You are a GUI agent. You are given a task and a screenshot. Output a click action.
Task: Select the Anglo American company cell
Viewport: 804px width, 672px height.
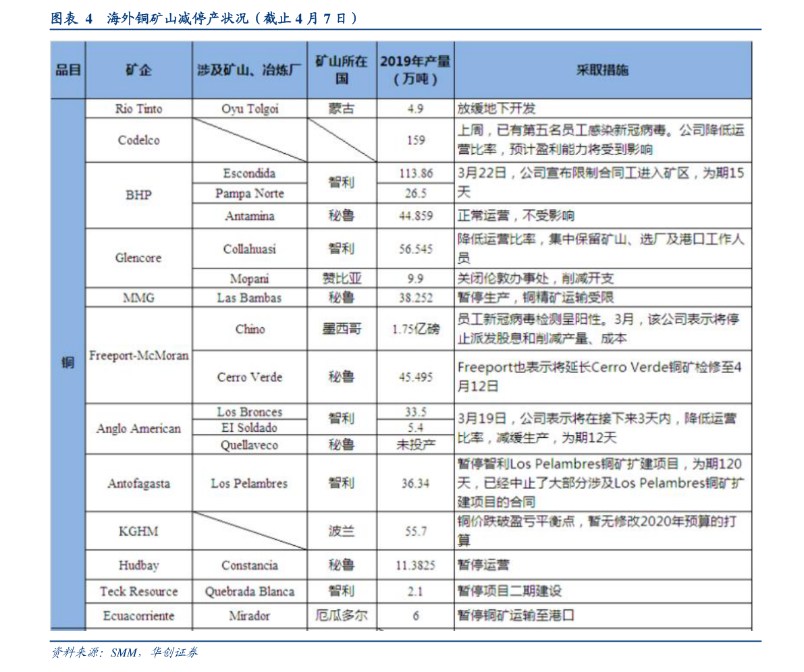(139, 428)
